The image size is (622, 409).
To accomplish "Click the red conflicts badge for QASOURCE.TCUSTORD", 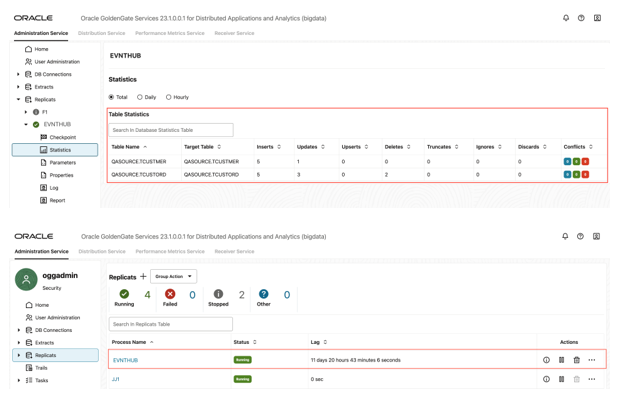I will [x=585, y=174].
